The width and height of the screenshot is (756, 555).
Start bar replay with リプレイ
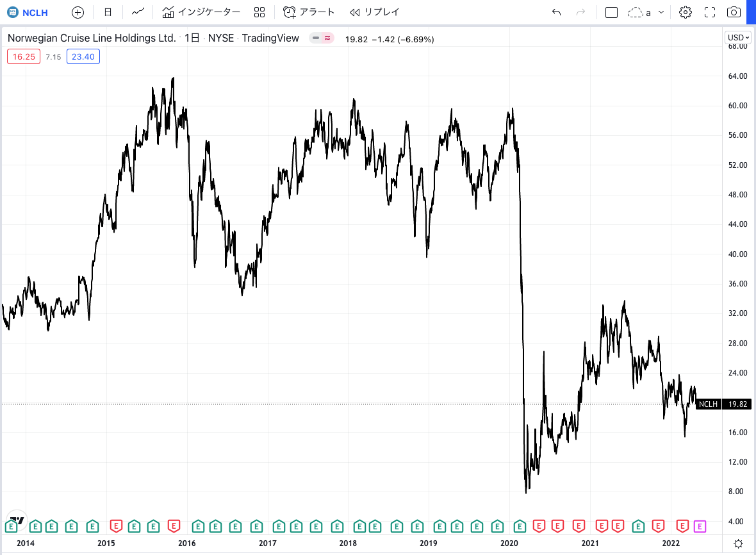(375, 12)
